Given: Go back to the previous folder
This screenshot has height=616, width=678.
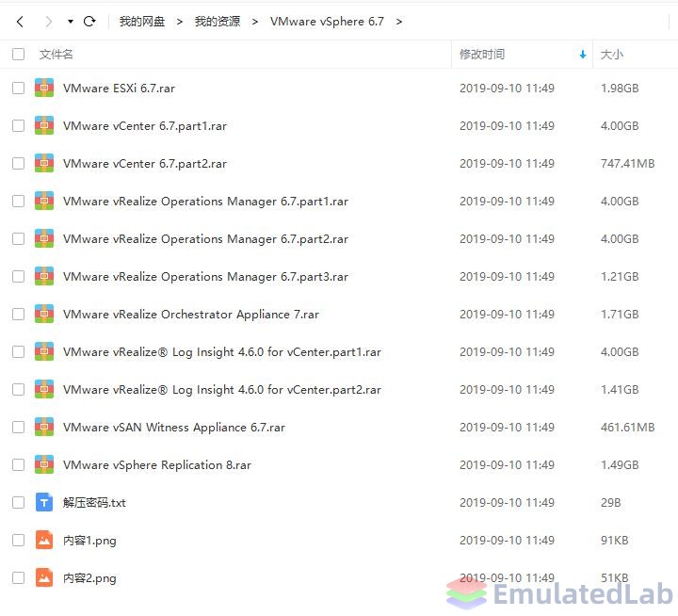Looking at the screenshot, I should tap(20, 22).
